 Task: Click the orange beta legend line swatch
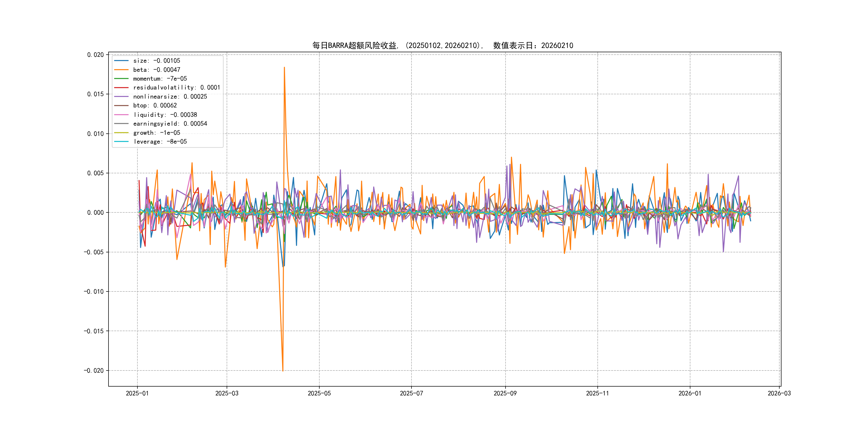121,70
